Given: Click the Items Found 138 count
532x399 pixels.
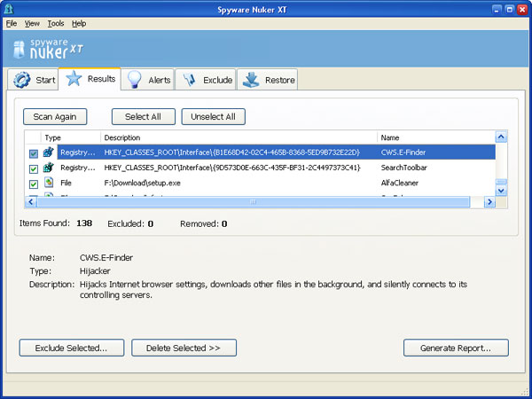Looking at the screenshot, I should 84,223.
